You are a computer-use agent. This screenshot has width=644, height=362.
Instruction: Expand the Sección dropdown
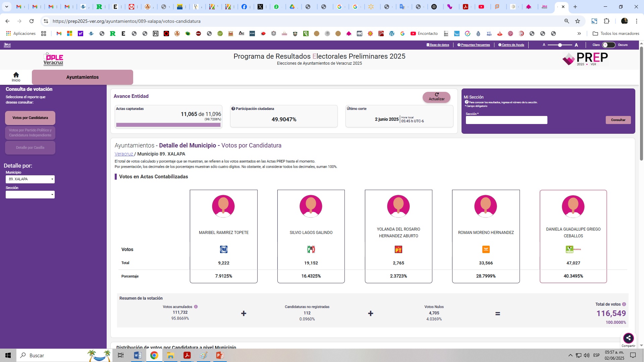(30, 195)
